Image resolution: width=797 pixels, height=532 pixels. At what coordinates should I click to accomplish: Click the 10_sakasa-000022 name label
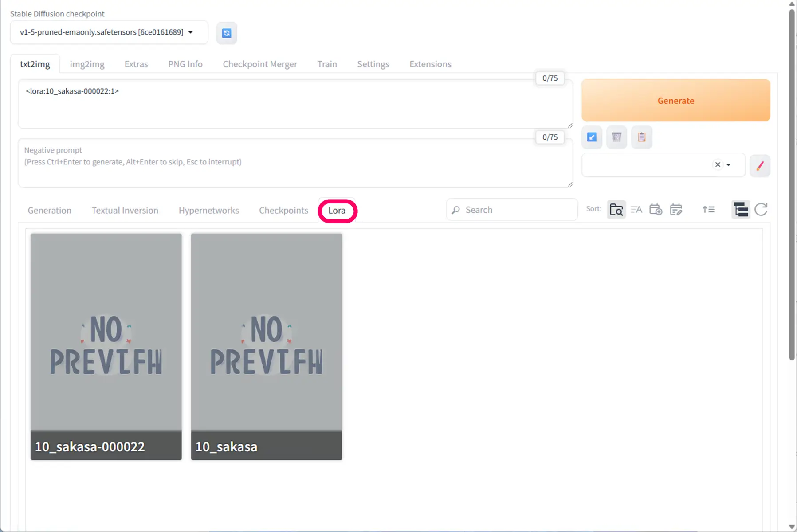[x=90, y=447]
